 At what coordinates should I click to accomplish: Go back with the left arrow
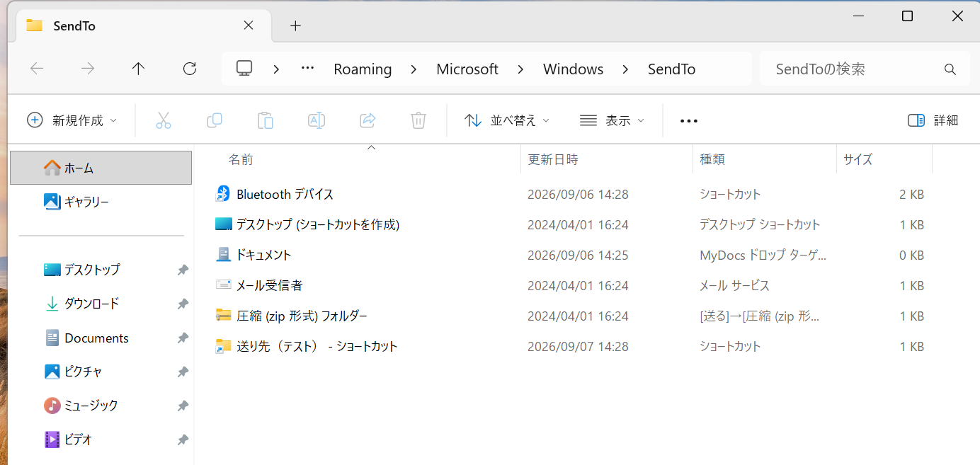click(x=37, y=69)
